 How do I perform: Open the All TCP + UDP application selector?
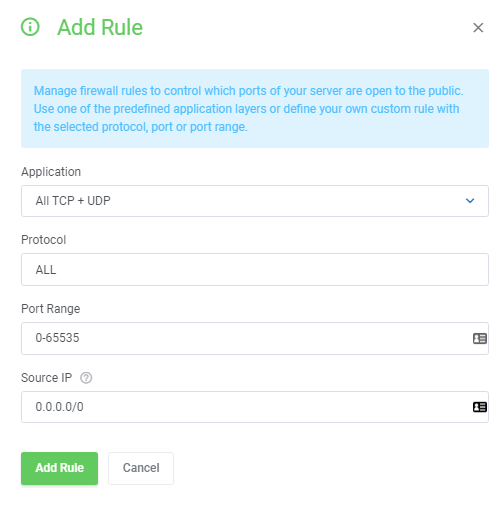pos(255,201)
